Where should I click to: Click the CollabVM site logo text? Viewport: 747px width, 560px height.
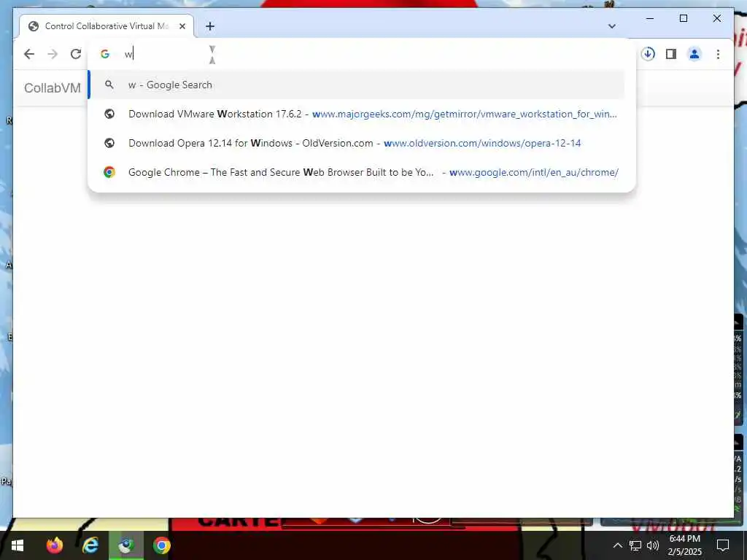click(x=53, y=88)
